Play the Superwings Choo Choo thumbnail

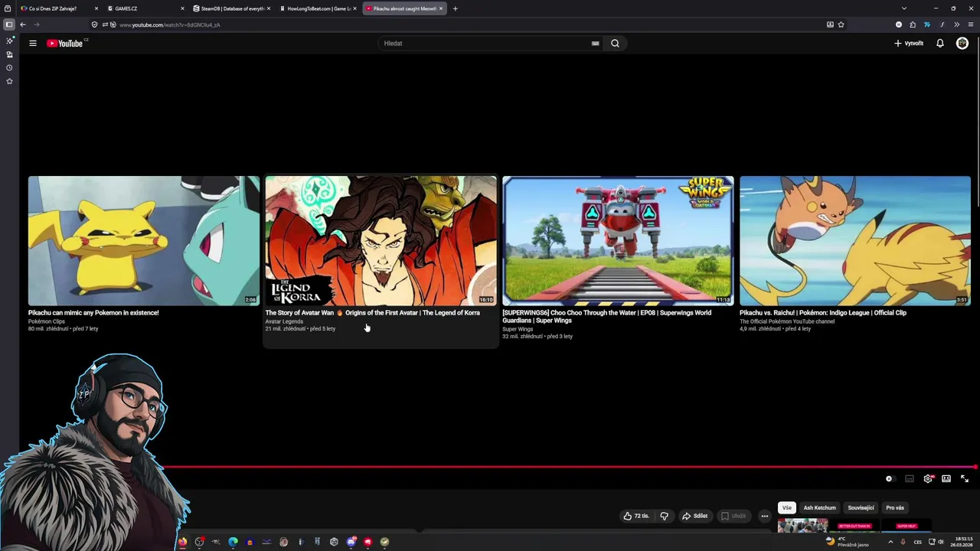(x=618, y=241)
